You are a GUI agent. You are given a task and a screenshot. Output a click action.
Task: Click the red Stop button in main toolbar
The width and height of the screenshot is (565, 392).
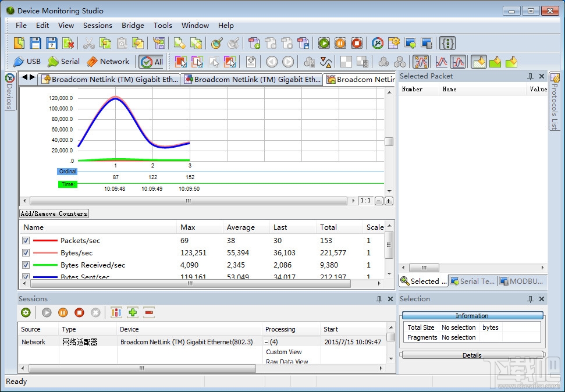357,43
